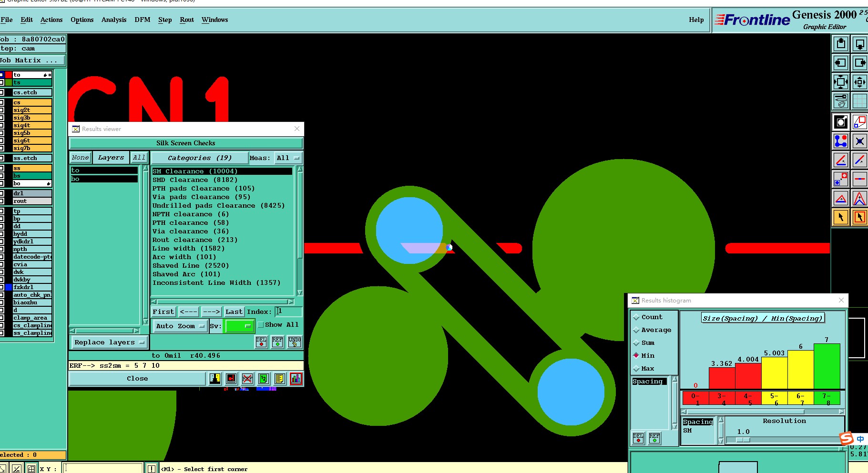Click the DEL red-dot icon in Results viewer
The height and width of the screenshot is (473, 868).
tap(261, 342)
